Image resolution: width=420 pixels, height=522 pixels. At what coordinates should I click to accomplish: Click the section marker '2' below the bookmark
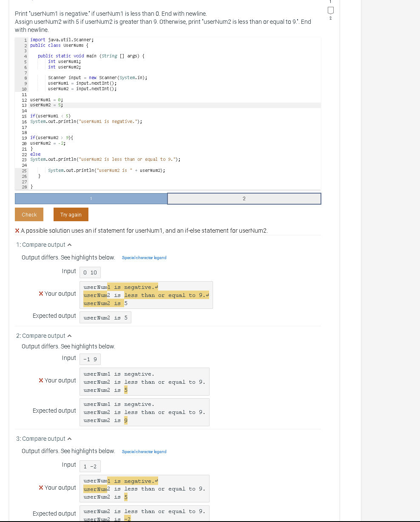click(330, 19)
